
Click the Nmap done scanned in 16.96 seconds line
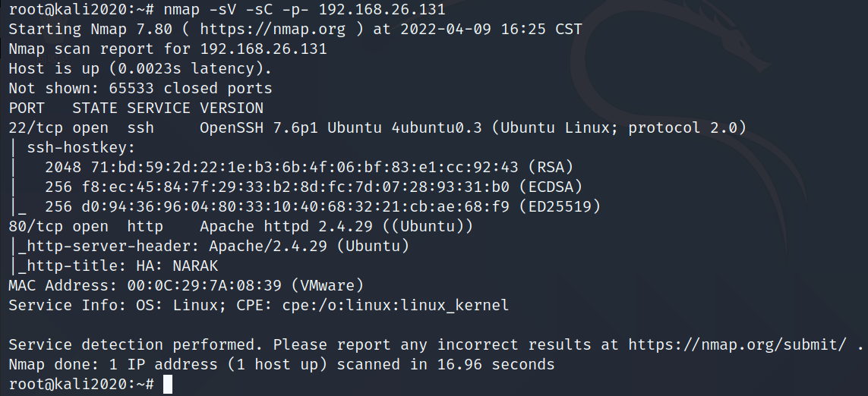[281, 365]
